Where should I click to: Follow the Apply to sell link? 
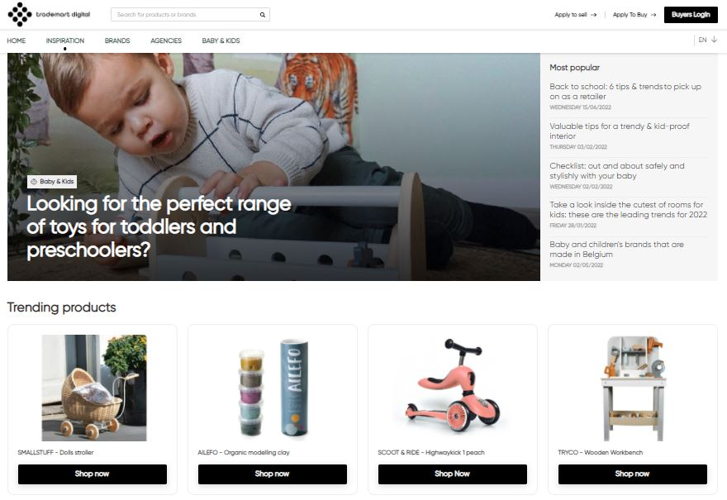pyautogui.click(x=575, y=15)
